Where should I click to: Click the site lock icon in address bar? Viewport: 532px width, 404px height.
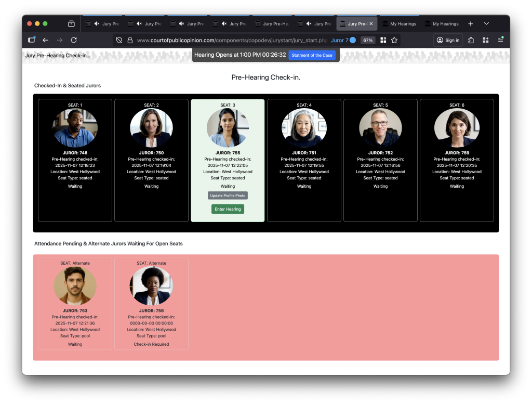click(130, 40)
